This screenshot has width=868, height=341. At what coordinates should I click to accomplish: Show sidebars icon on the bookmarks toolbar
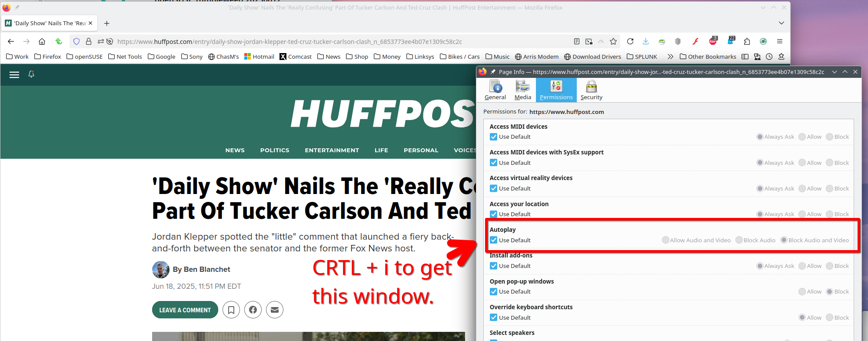coord(745,57)
